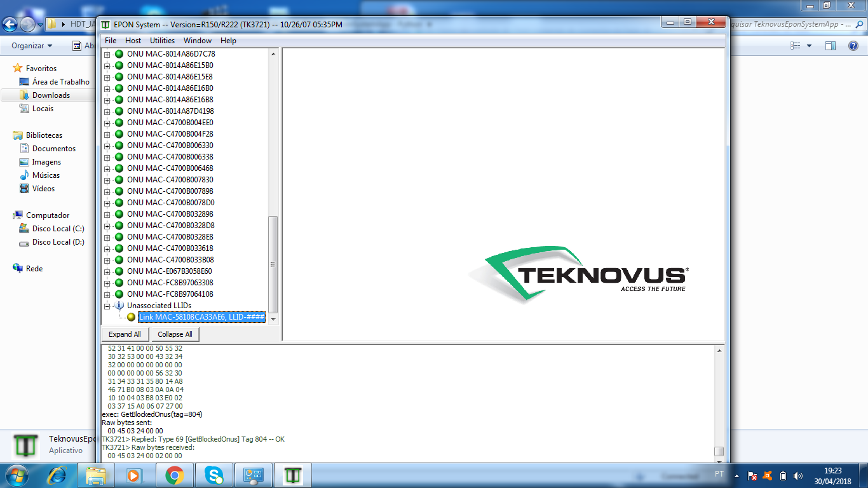Image resolution: width=868 pixels, height=488 pixels.
Task: Click the ONU tree scrollbar down arrow
Action: pyautogui.click(x=273, y=318)
